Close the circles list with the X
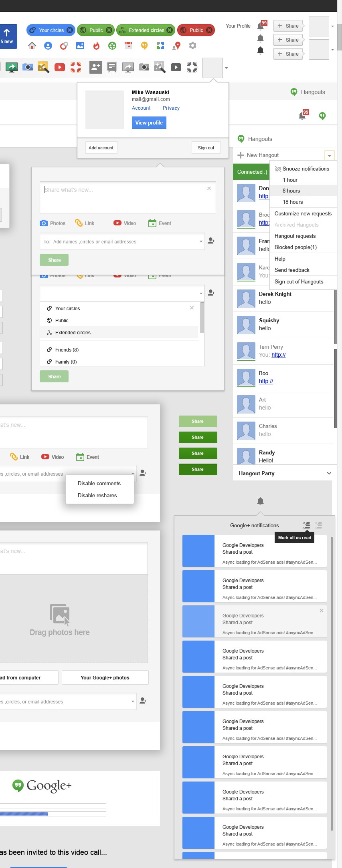Image resolution: width=342 pixels, height=868 pixels. point(192,307)
